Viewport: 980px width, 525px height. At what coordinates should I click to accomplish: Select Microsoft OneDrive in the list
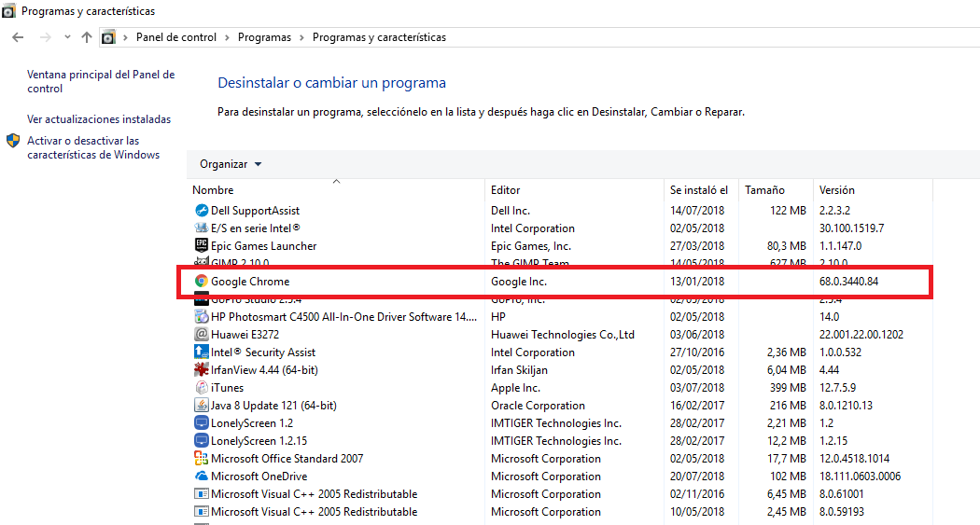[259, 477]
